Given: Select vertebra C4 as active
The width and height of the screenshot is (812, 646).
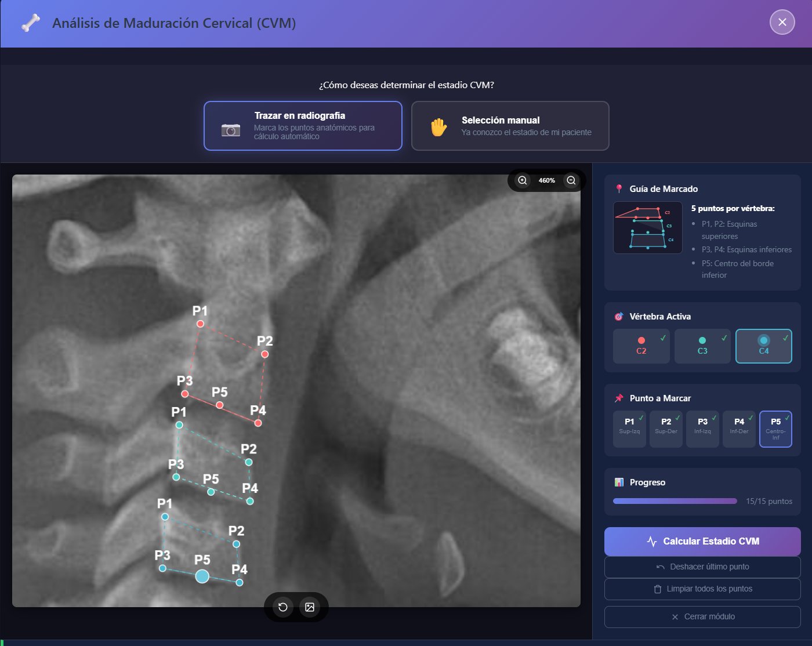Looking at the screenshot, I should point(764,346).
